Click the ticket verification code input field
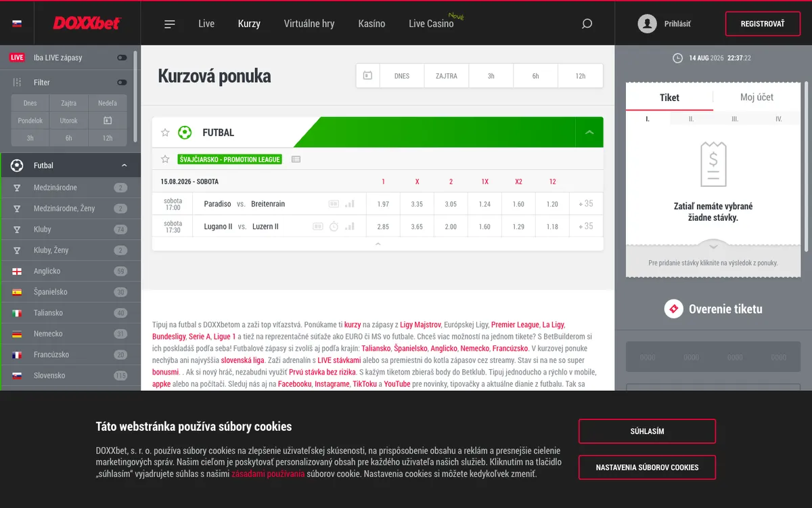812x508 pixels. click(x=713, y=357)
